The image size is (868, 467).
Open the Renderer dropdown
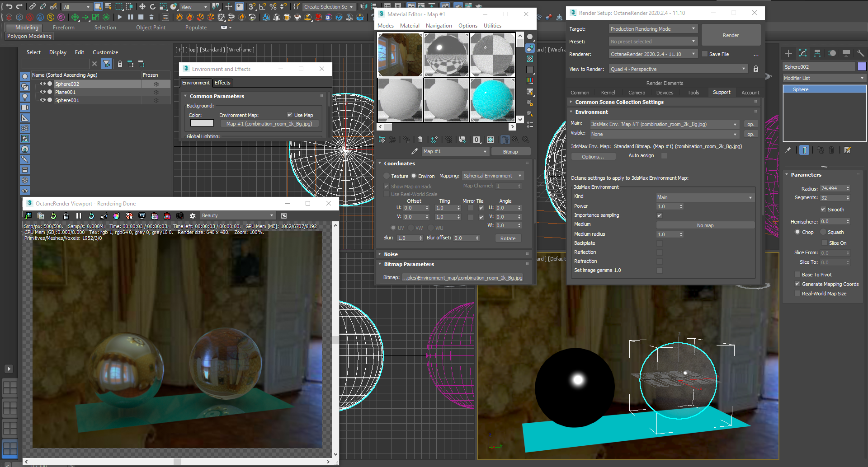653,54
